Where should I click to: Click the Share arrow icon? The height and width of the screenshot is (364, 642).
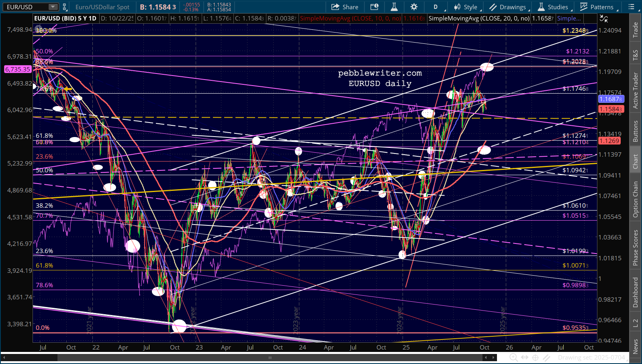point(335,7)
